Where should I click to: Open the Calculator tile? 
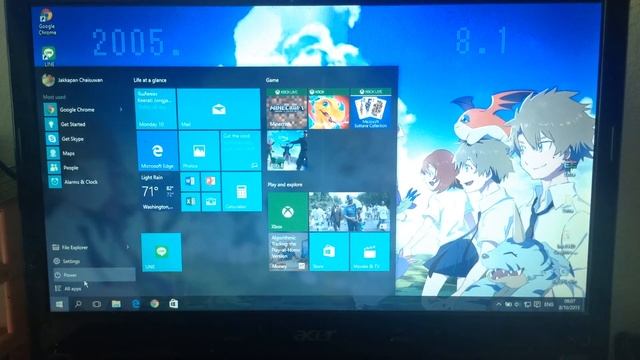point(242,192)
